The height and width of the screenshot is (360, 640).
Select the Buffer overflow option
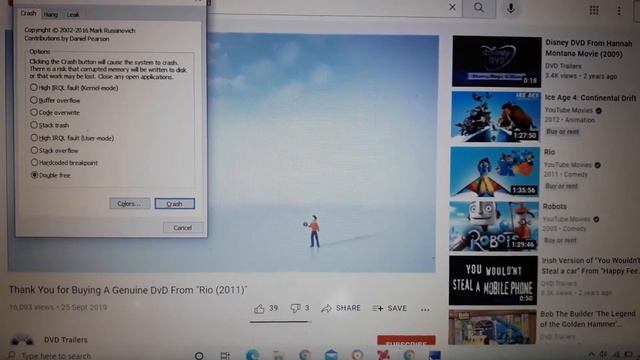(55, 100)
